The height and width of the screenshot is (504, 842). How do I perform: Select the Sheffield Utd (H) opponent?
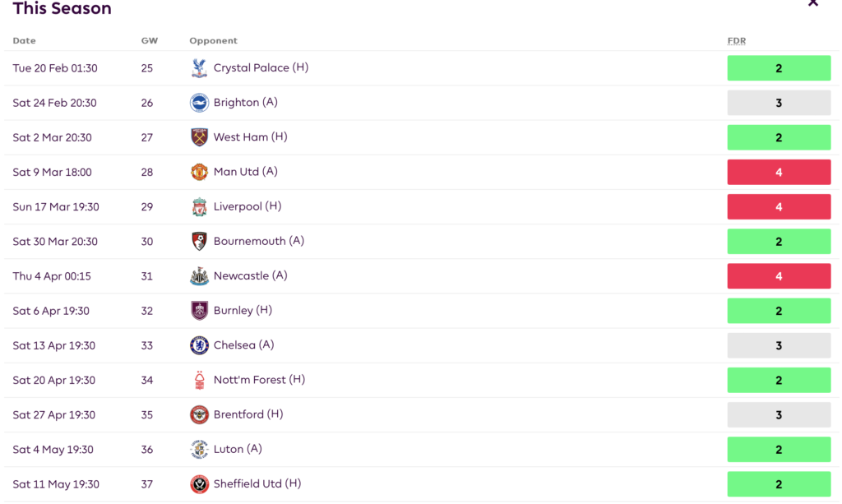(257, 484)
